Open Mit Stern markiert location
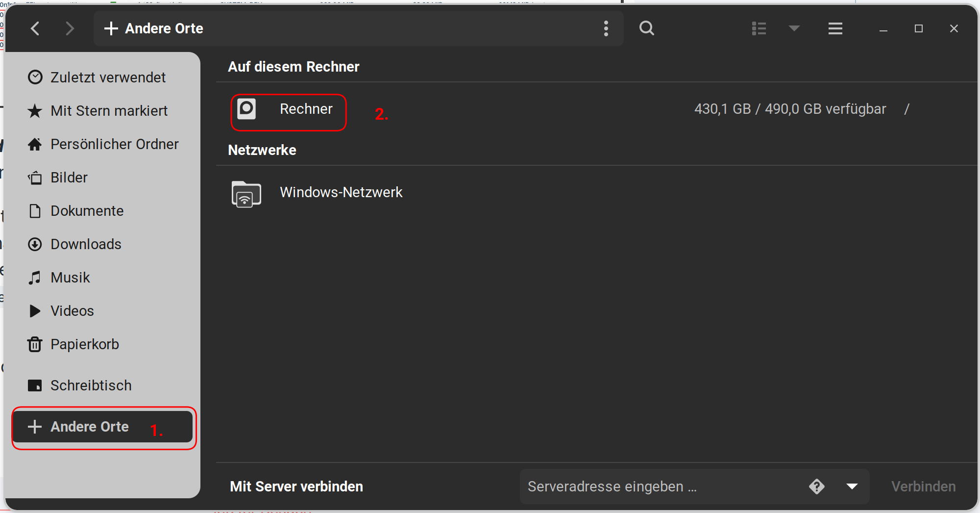Viewport: 980px width, 513px height. 102,111
